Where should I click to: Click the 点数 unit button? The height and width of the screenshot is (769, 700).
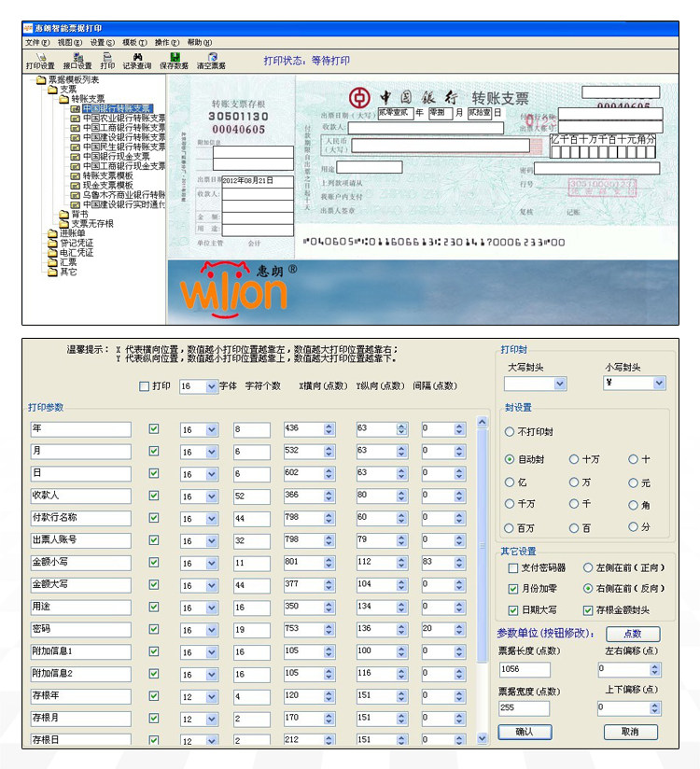pyautogui.click(x=633, y=634)
